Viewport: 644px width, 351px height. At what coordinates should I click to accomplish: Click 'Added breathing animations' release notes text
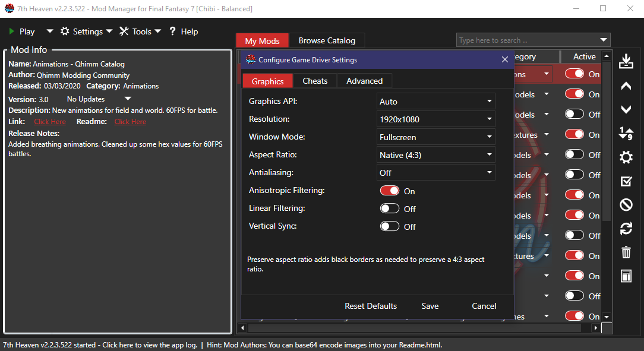pyautogui.click(x=115, y=149)
